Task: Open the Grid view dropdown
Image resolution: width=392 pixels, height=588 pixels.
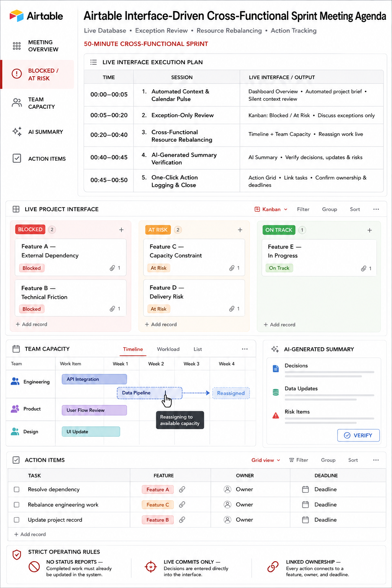Action: point(266,460)
